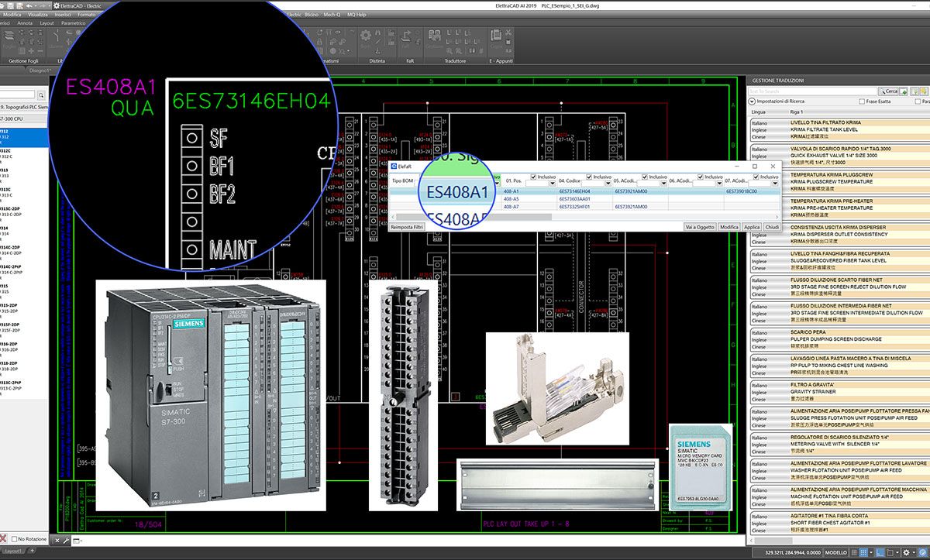Viewport: 930px width, 560px height.
Task: Toggle Inclusivo checkbox for 07. ACodi column
Action: (756, 177)
